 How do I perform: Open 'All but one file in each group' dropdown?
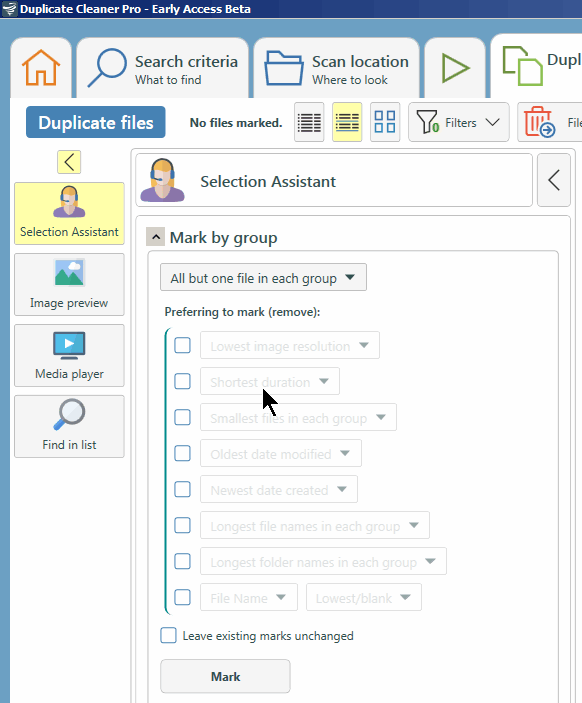tap(263, 278)
